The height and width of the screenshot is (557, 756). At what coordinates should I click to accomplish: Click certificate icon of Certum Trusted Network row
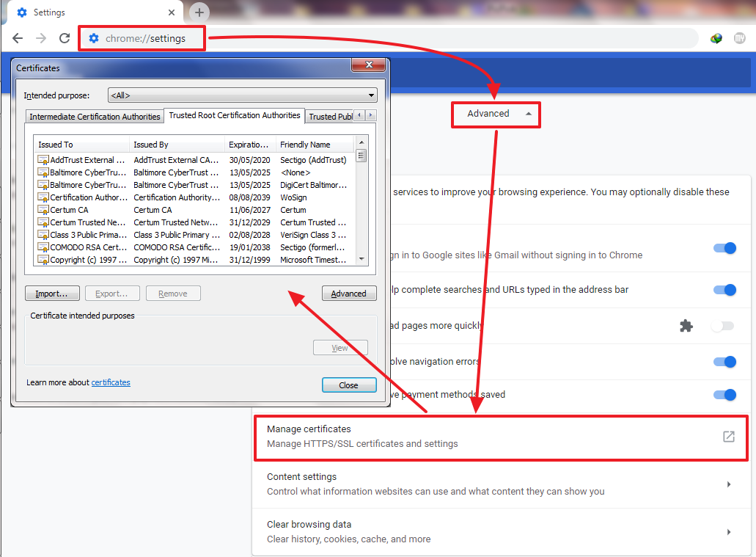(x=43, y=222)
